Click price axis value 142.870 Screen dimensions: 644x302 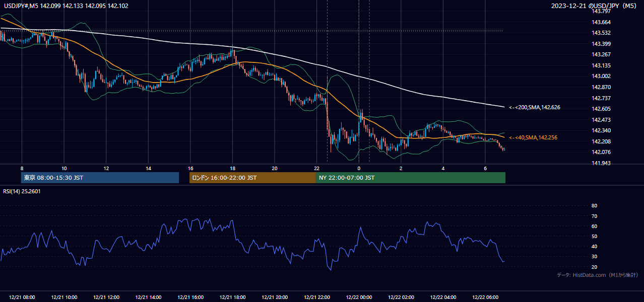601,87
